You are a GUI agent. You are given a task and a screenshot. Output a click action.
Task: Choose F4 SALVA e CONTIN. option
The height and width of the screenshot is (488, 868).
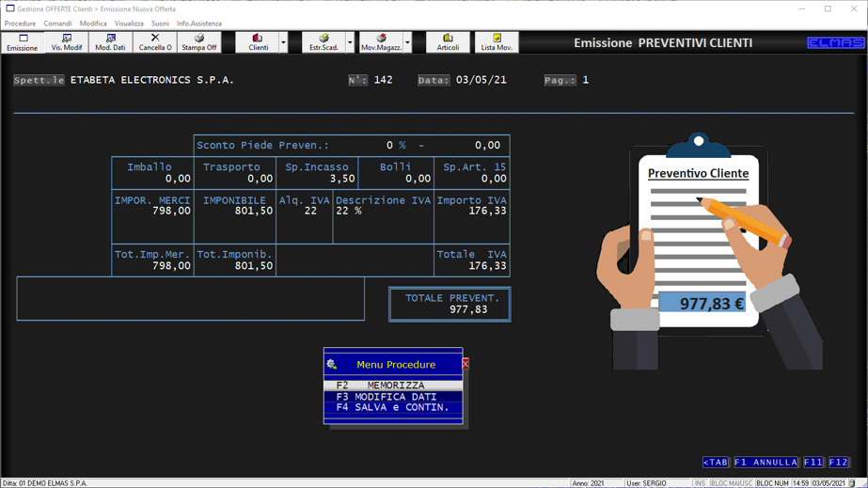point(393,408)
